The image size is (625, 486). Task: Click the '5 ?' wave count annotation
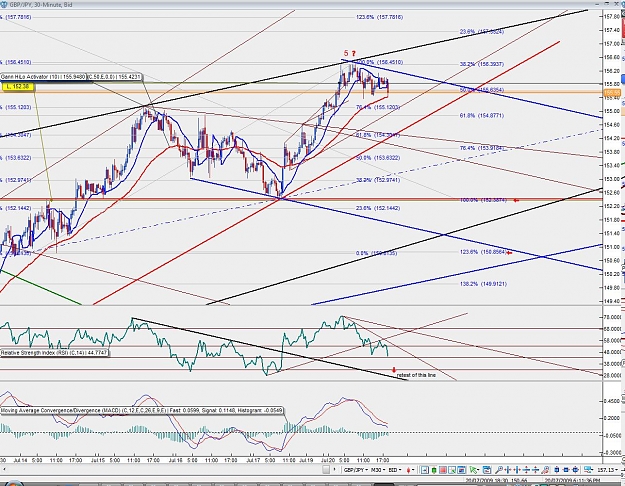tap(350, 53)
